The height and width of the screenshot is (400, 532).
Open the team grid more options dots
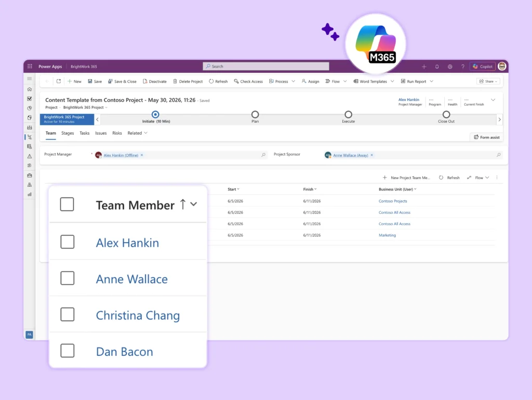497,177
